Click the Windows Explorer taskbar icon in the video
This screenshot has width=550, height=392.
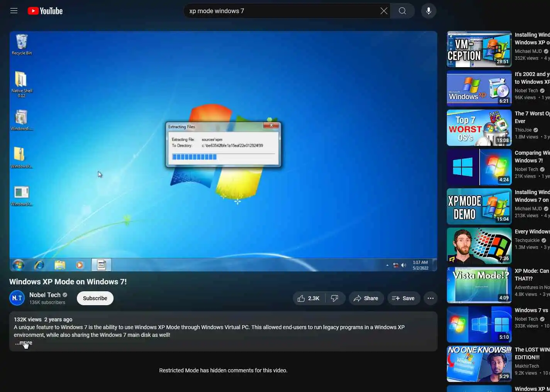pos(59,265)
